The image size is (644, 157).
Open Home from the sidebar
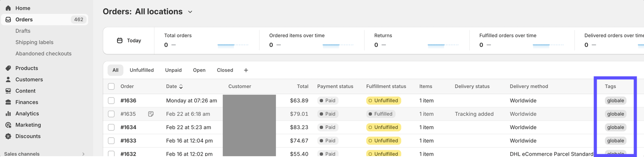(x=23, y=8)
